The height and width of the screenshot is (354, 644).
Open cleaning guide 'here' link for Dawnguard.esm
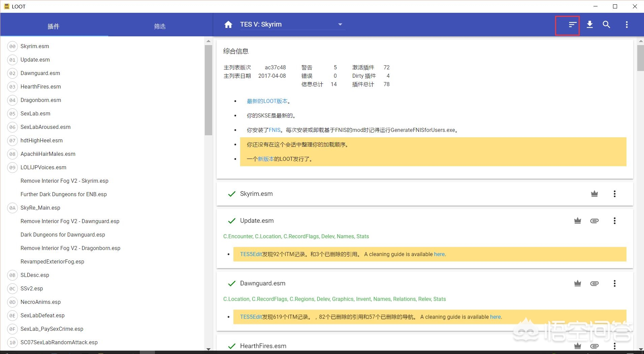(495, 317)
